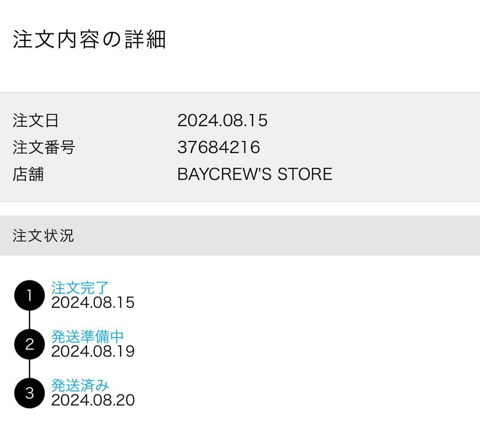Click the gray bar right of 注文状況
Viewport: 480px width, 448px height.
coord(276,236)
